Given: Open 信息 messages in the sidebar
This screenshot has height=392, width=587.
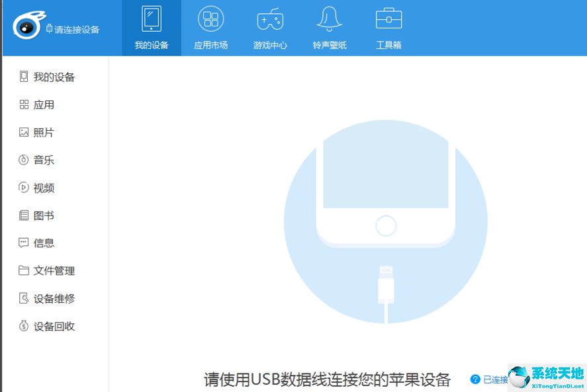Looking at the screenshot, I should click(44, 243).
